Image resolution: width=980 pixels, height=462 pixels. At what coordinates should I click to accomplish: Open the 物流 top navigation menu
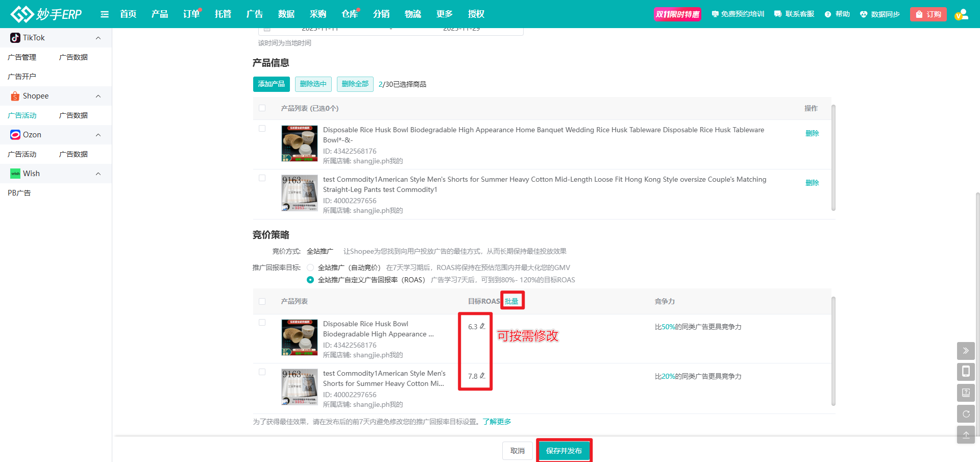click(413, 14)
